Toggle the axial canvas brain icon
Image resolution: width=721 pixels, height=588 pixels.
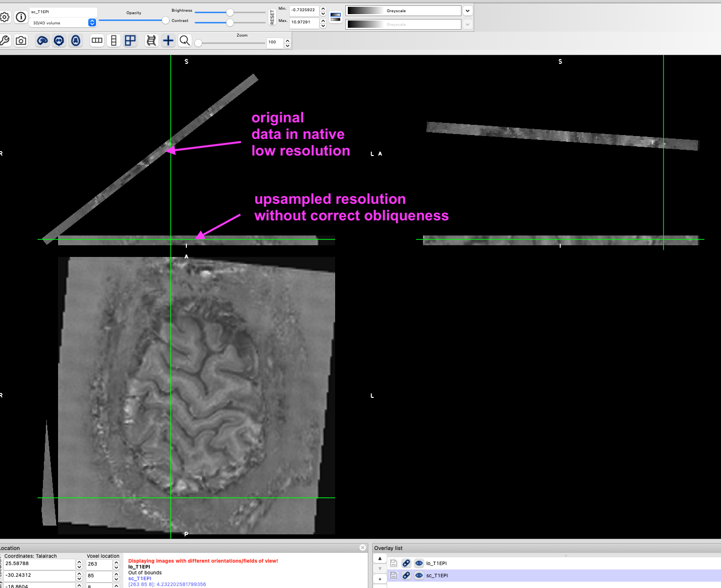pyautogui.click(x=76, y=40)
